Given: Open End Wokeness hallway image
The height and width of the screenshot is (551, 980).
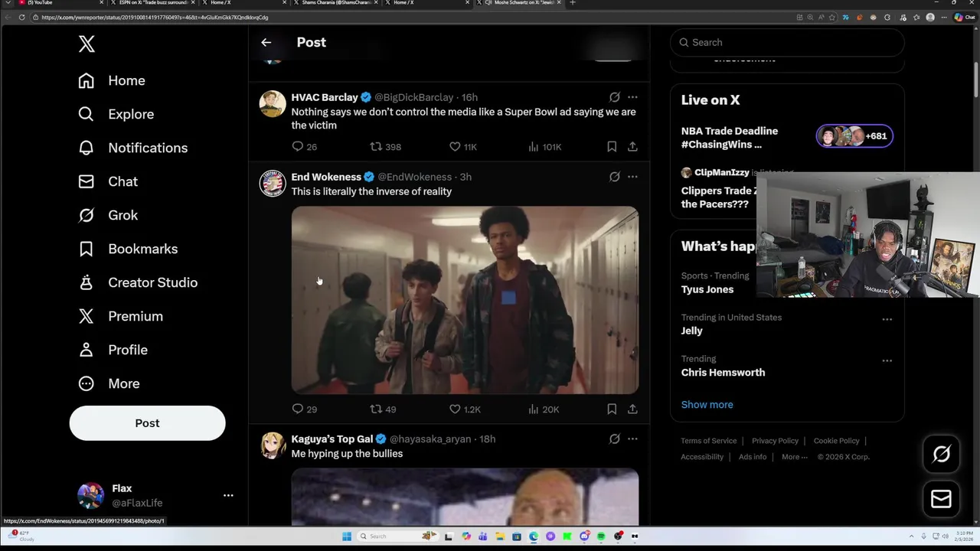Looking at the screenshot, I should pos(465,300).
